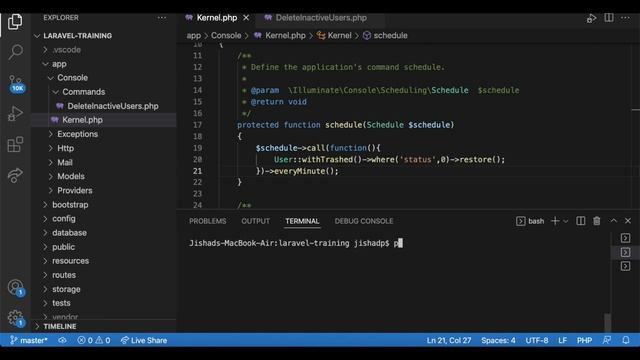640x360 pixels.
Task: Open the Extensions view
Action: [x=15, y=144]
